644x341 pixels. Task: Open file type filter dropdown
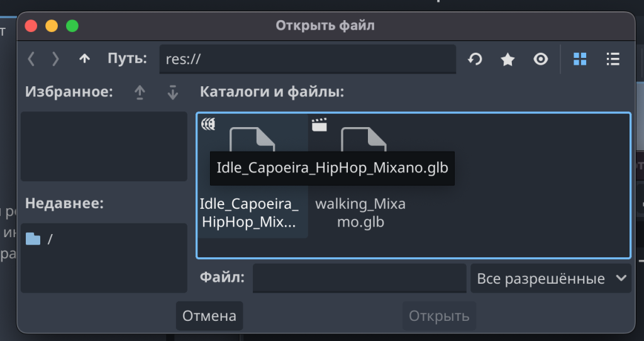(x=550, y=279)
